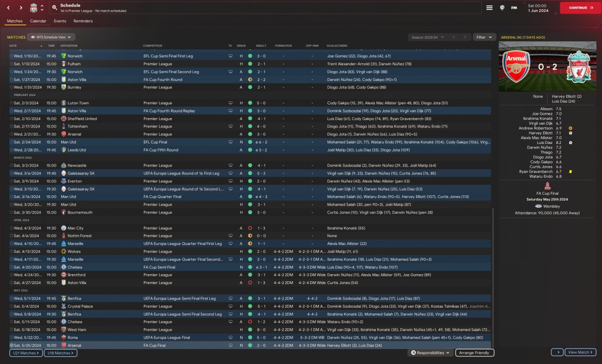Toggle selection circle for Arsenal 5/25/2024 match
The image size is (602, 364).
click(x=12, y=345)
